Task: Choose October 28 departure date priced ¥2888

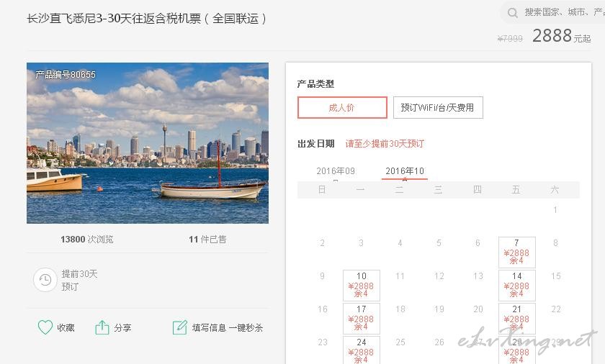Action: coord(517,350)
